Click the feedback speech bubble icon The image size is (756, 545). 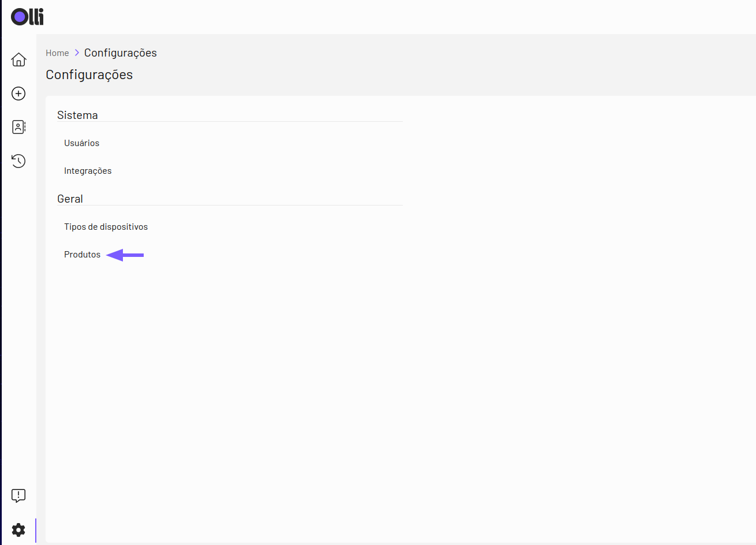point(18,495)
